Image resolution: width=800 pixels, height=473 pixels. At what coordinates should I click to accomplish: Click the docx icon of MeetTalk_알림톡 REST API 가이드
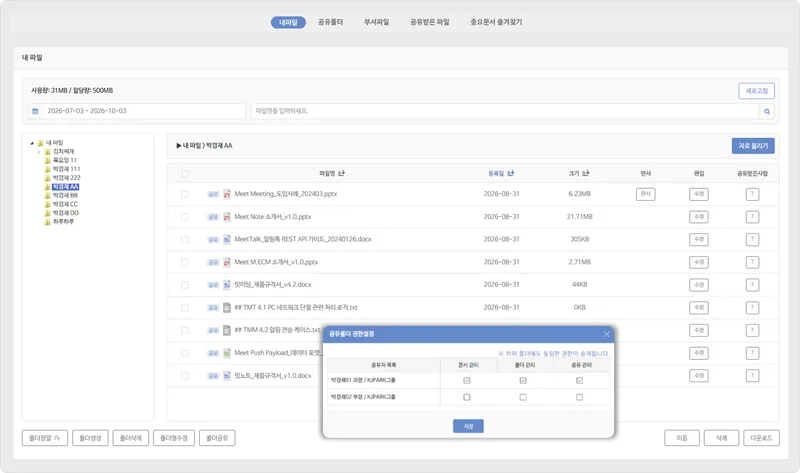[227, 239]
